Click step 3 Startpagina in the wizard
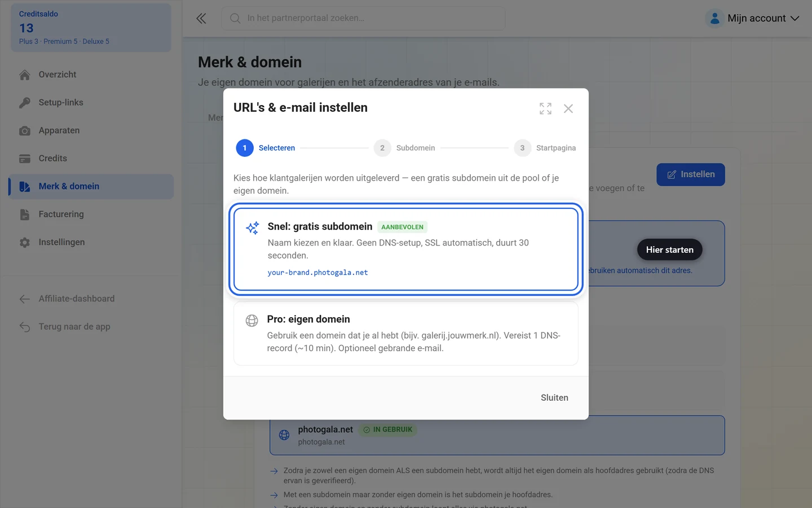The height and width of the screenshot is (508, 812). 545,148
